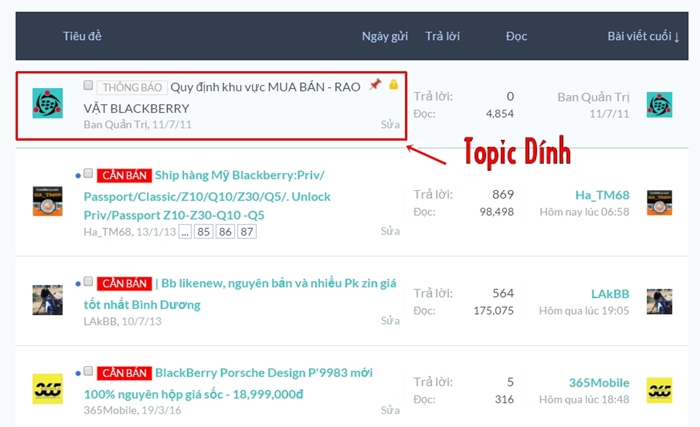Open Ban Quản Trị avatar beside THÔNG BÁO thread
The width and height of the screenshot is (700, 427).
click(x=47, y=103)
